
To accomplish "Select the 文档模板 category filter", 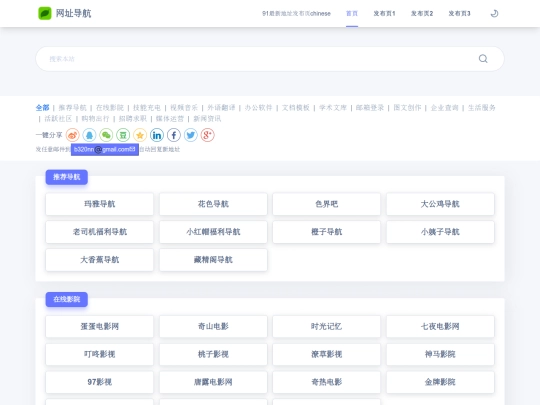I will pos(295,108).
